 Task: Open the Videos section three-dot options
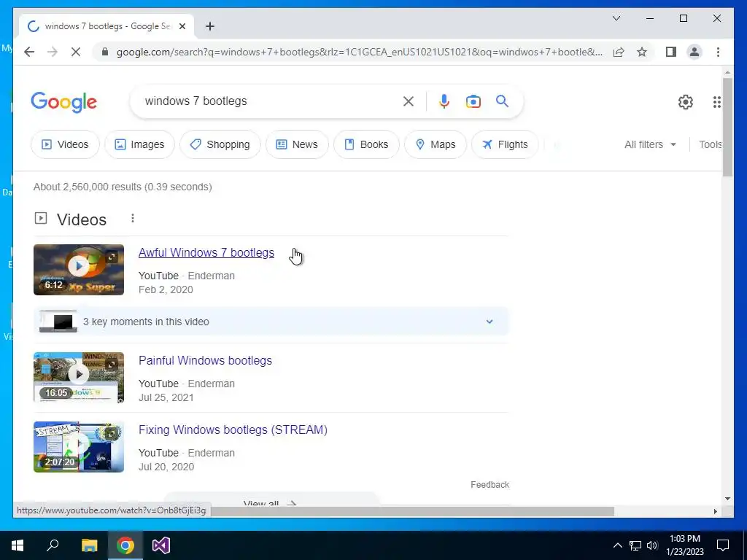(133, 218)
